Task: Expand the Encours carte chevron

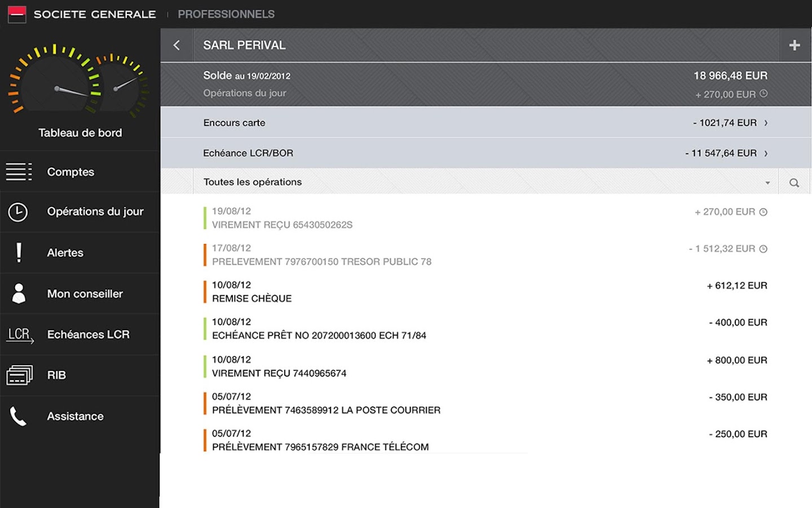Action: [x=766, y=122]
